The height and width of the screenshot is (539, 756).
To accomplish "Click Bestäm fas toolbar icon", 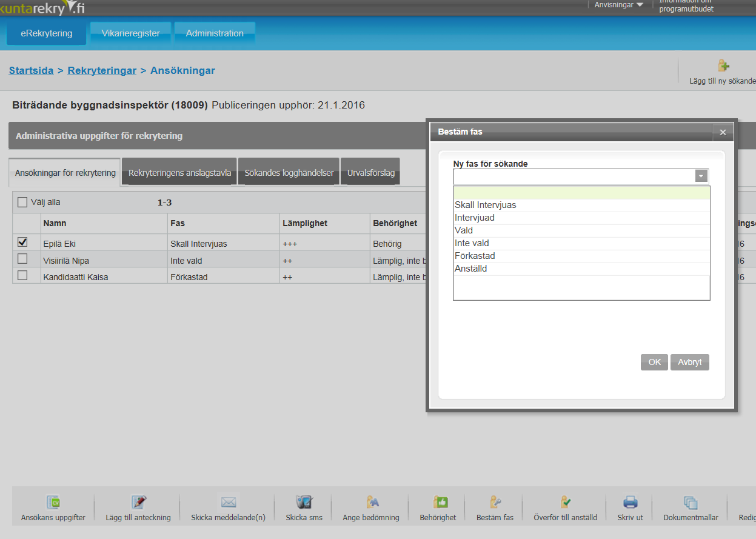I will pos(495,502).
